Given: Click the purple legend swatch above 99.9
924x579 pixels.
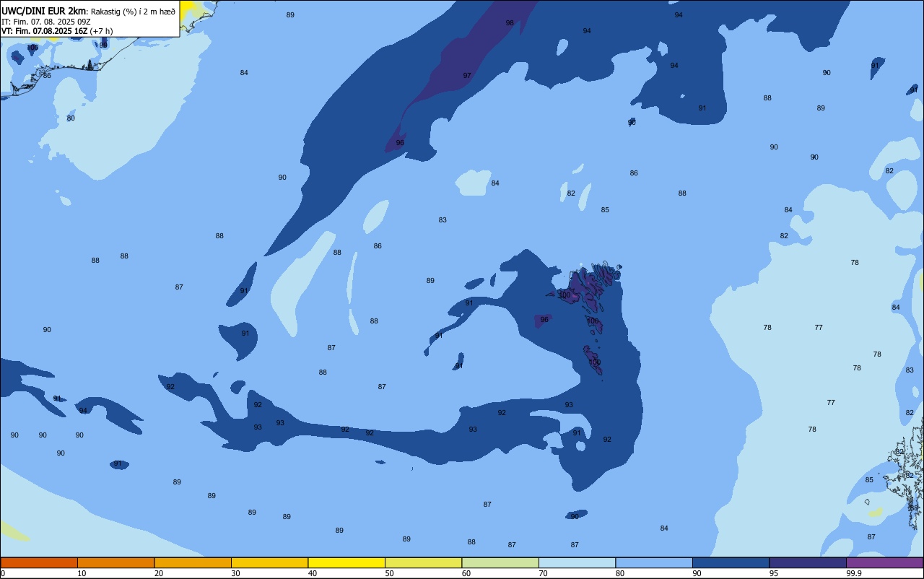Looking at the screenshot, I should point(884,562).
